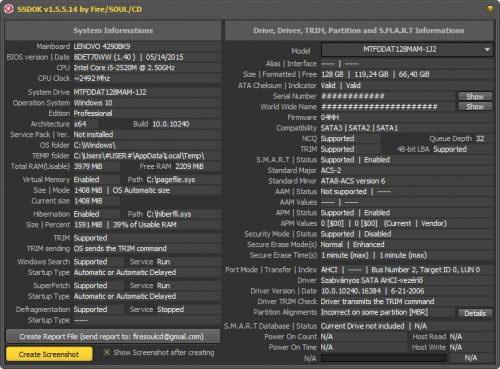Select the Drive, Driver, TRIM, Partition header
The image size is (500, 369).
pyautogui.click(x=359, y=31)
